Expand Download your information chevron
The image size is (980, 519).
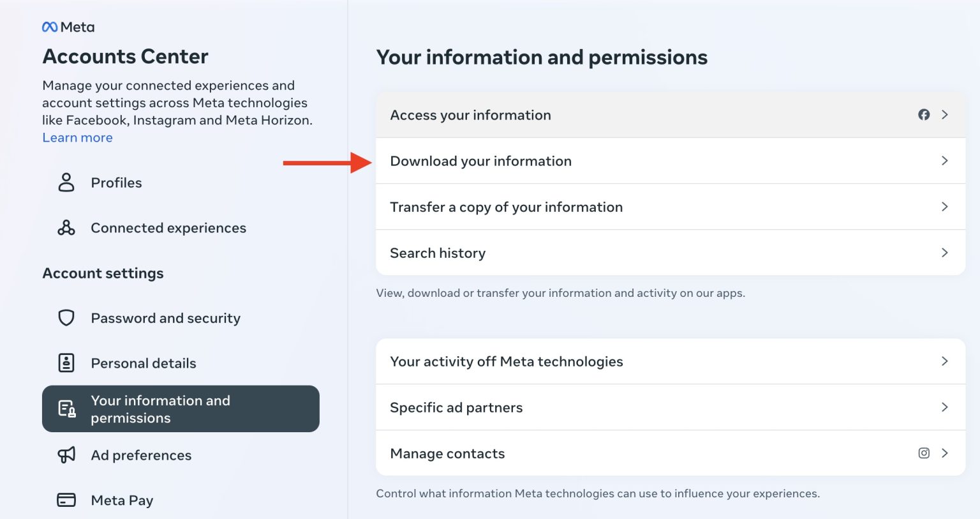[x=945, y=161]
